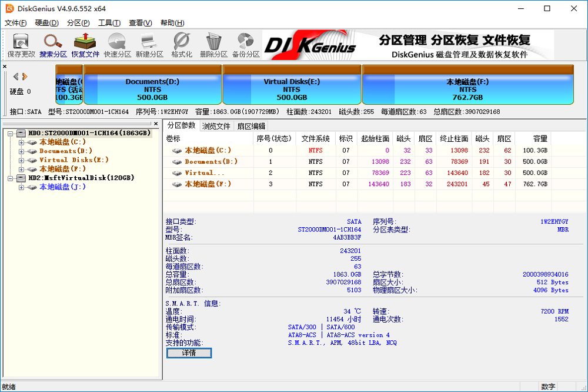The width and height of the screenshot is (588, 392).
Task: Select the 格式化 format toolbar icon
Action: (x=182, y=45)
